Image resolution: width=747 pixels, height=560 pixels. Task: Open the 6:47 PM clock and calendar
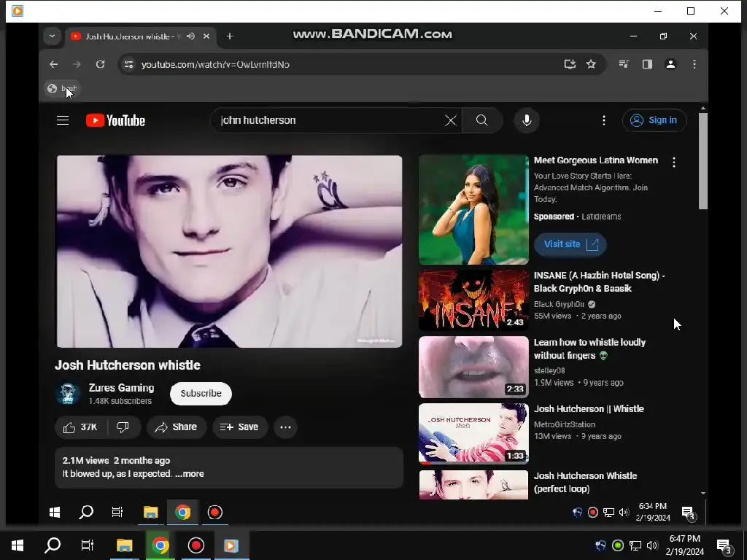(684, 545)
